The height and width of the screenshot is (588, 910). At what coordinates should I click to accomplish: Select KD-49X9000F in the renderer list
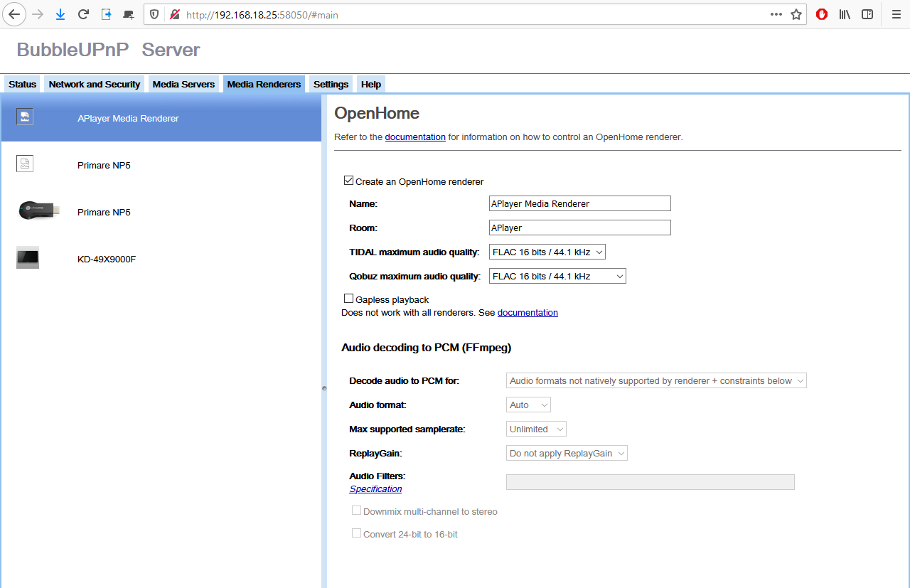[x=161, y=259]
